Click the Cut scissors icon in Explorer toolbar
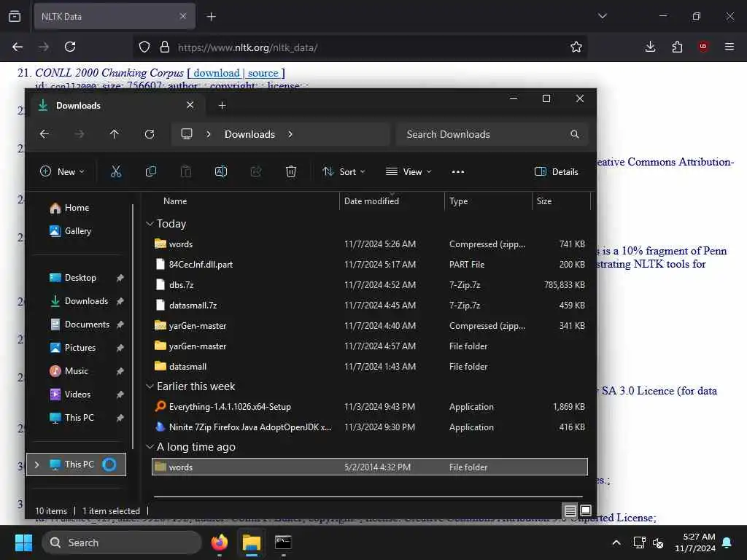The width and height of the screenshot is (747, 560). point(116,171)
